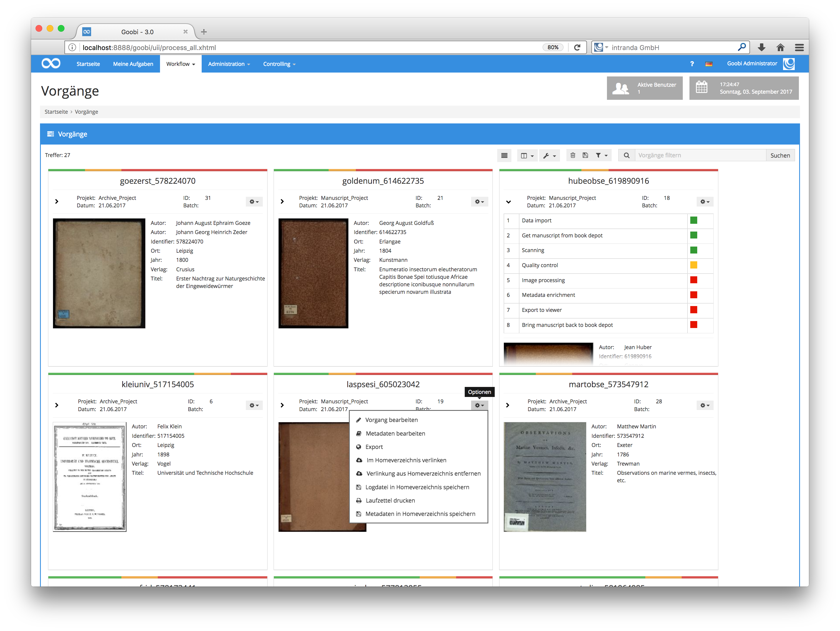This screenshot has width=840, height=631.
Task: Collapse hubeobse_619890916 task list
Action: click(509, 202)
